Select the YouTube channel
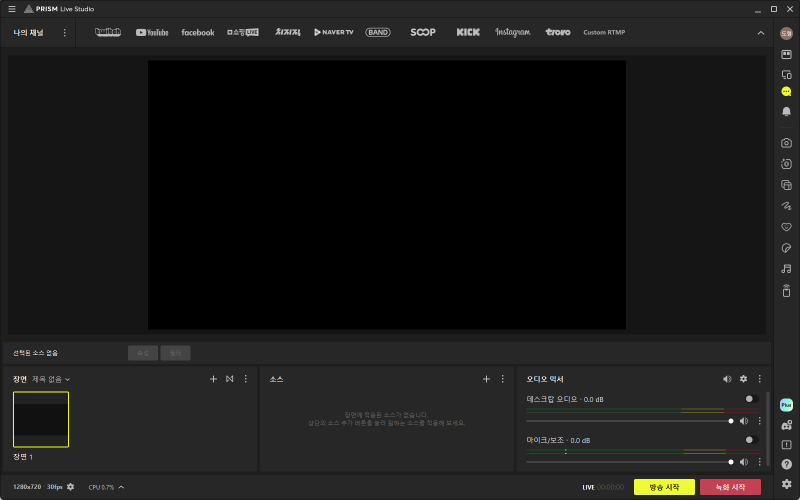Image resolution: width=800 pixels, height=500 pixels. click(152, 32)
